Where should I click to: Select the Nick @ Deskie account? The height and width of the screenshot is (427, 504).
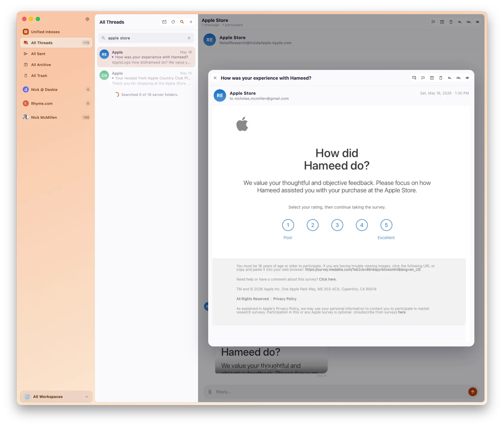click(56, 89)
